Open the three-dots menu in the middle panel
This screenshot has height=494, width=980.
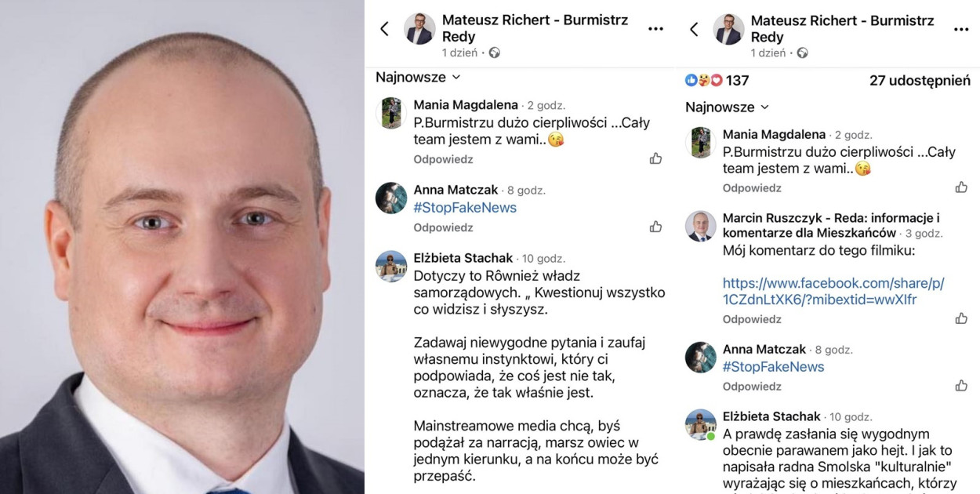pos(655,29)
